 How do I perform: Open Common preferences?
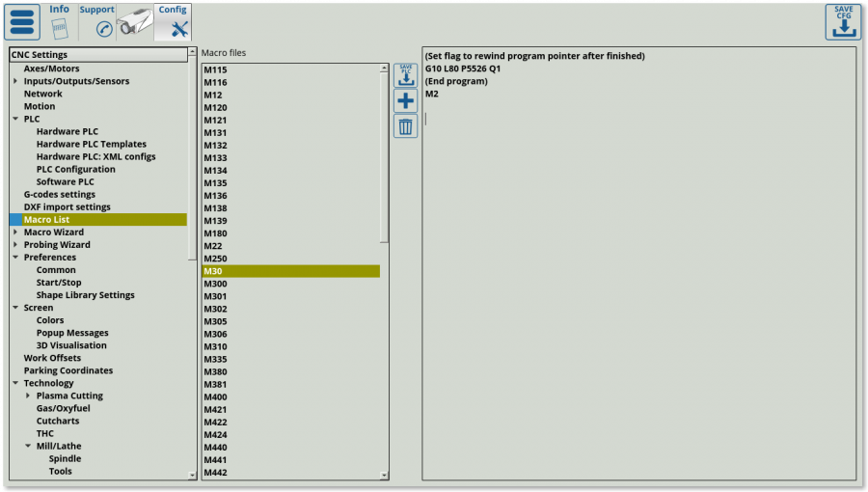pos(56,270)
